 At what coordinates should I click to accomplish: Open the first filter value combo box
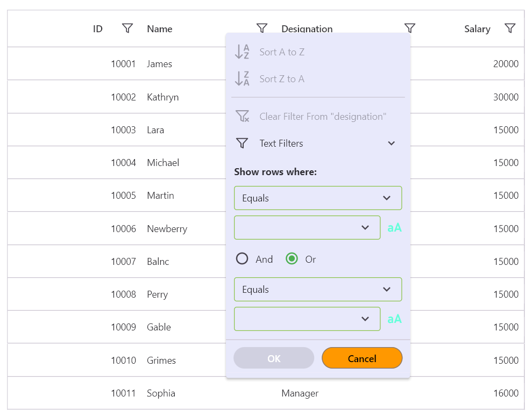[307, 227]
